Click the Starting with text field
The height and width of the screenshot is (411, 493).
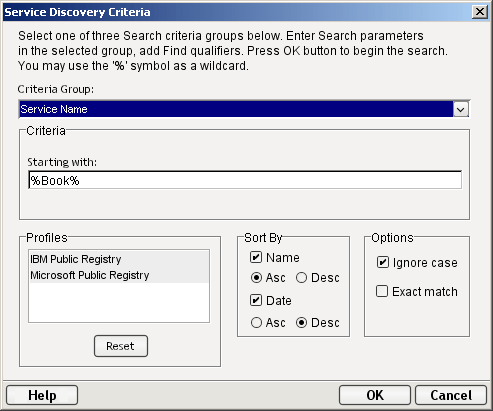(x=245, y=180)
